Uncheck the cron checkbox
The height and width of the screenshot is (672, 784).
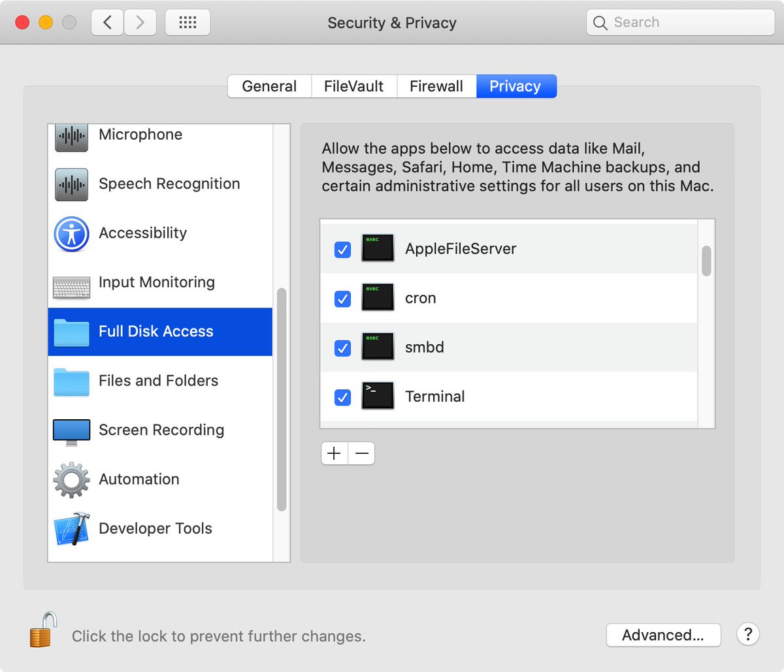point(342,298)
